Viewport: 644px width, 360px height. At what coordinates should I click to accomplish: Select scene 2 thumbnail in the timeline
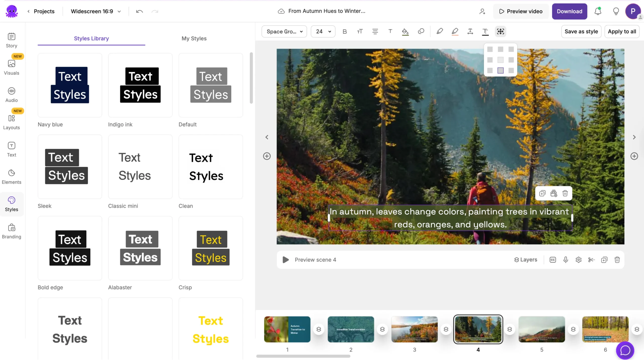pyautogui.click(x=351, y=329)
